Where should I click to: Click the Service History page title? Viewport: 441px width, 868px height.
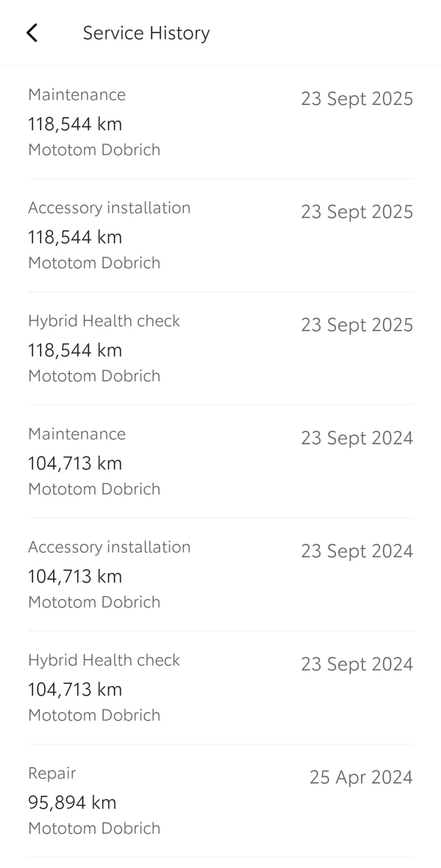tap(146, 33)
